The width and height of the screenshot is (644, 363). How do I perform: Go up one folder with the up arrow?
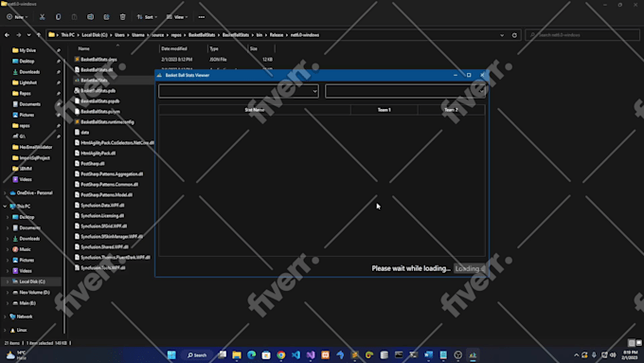39,35
